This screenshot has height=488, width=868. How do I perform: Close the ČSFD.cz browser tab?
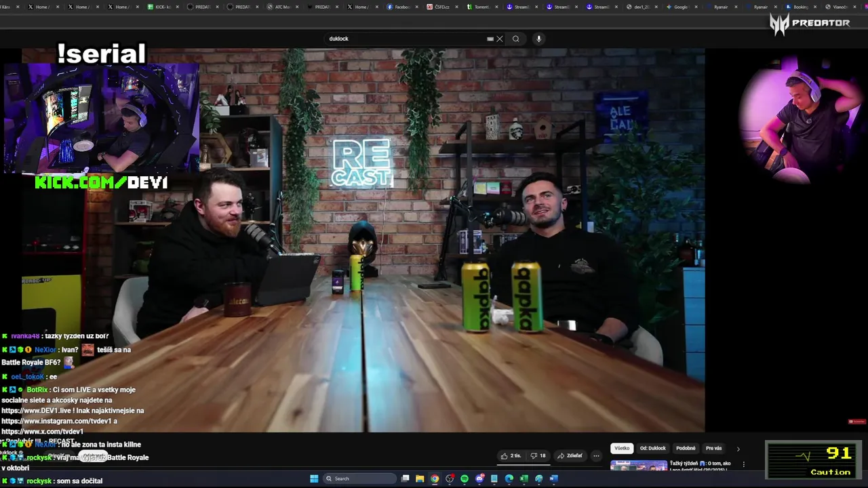(x=456, y=7)
